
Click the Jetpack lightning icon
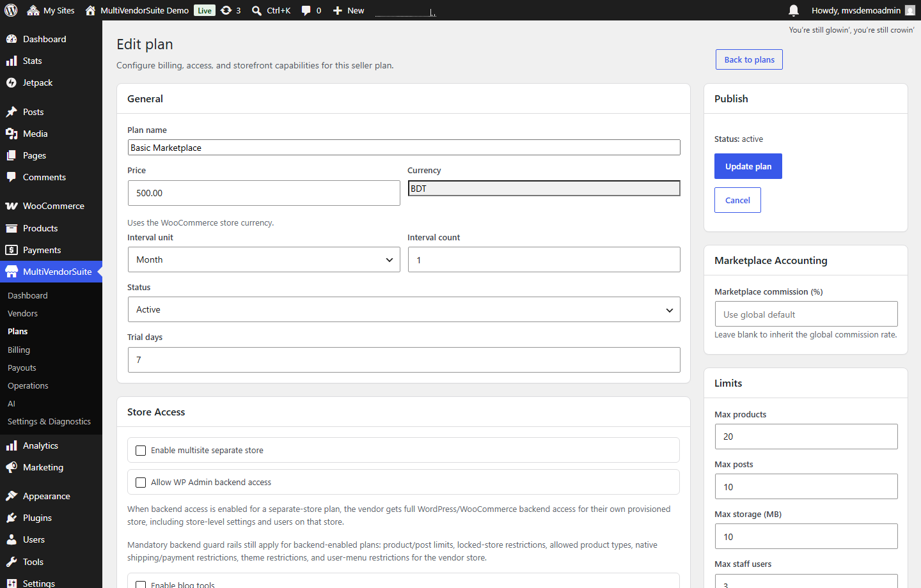pyautogui.click(x=12, y=82)
